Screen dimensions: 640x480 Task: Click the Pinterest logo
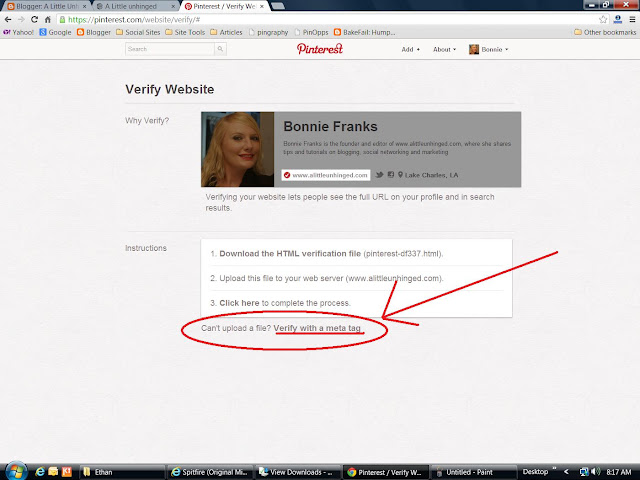coord(320,49)
